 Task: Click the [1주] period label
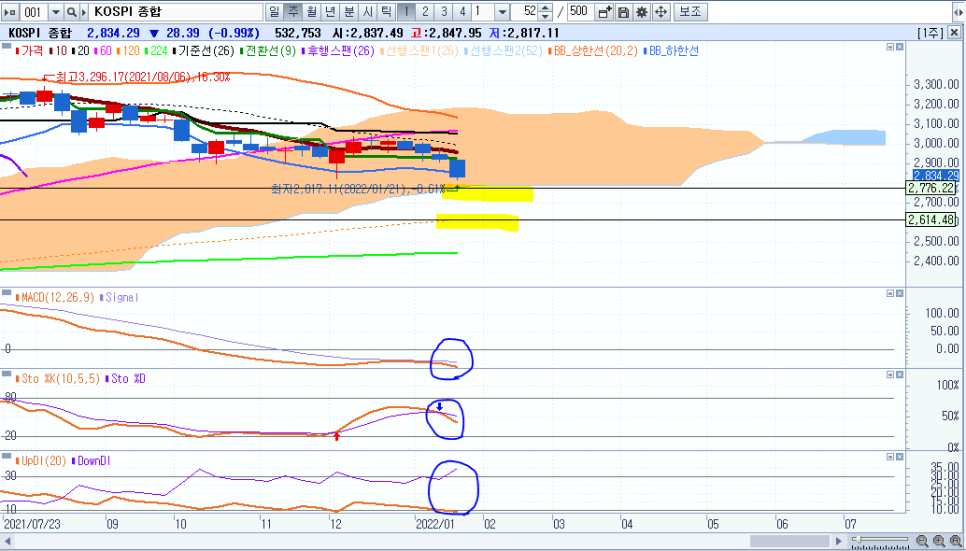(930, 33)
